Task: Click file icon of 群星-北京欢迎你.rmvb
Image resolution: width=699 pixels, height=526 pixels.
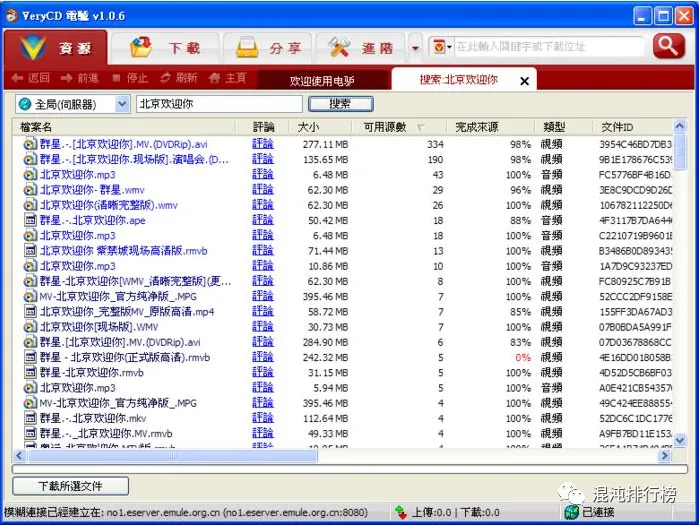Action: (30, 373)
